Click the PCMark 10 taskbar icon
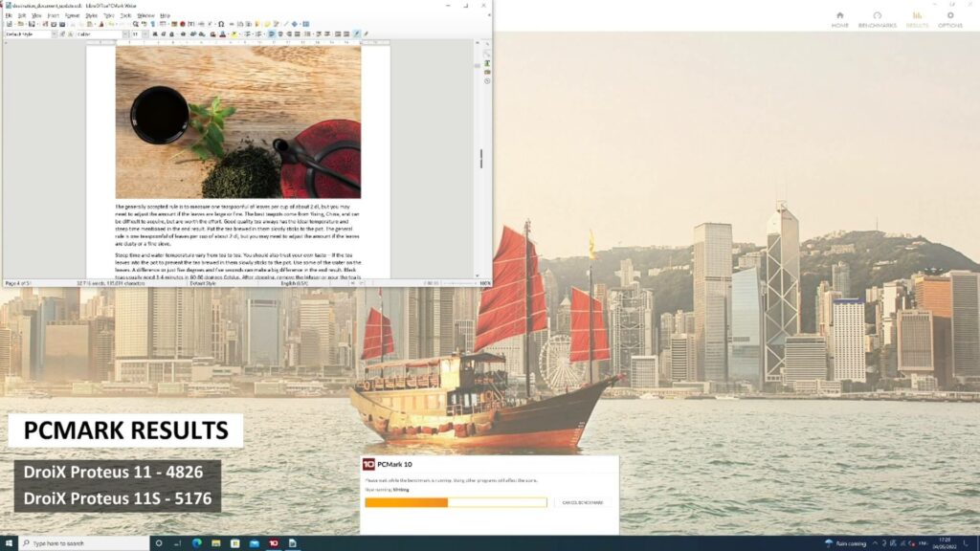The image size is (980, 551). [273, 543]
